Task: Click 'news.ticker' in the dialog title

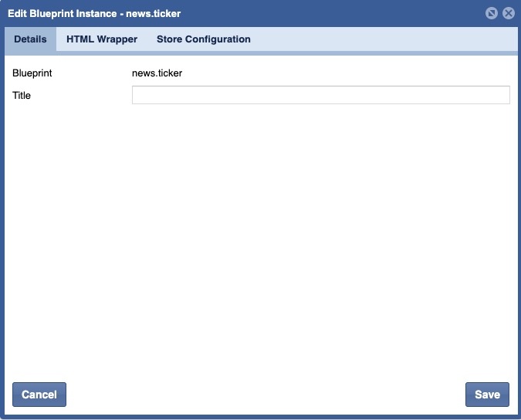Action: pyautogui.click(x=154, y=14)
